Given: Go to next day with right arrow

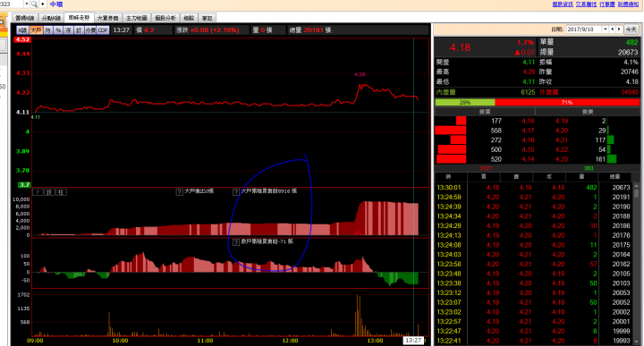Looking at the screenshot, I should coord(619,30).
